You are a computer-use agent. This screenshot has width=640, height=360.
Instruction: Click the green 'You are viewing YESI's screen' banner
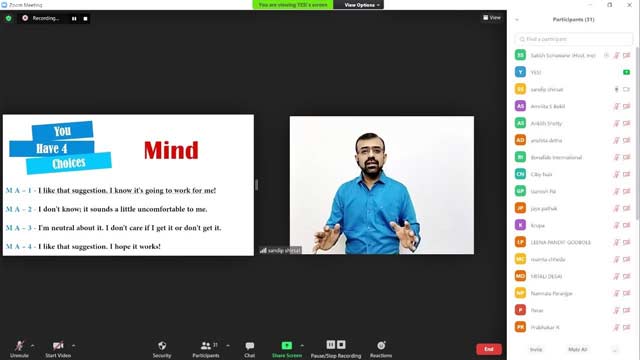[293, 5]
